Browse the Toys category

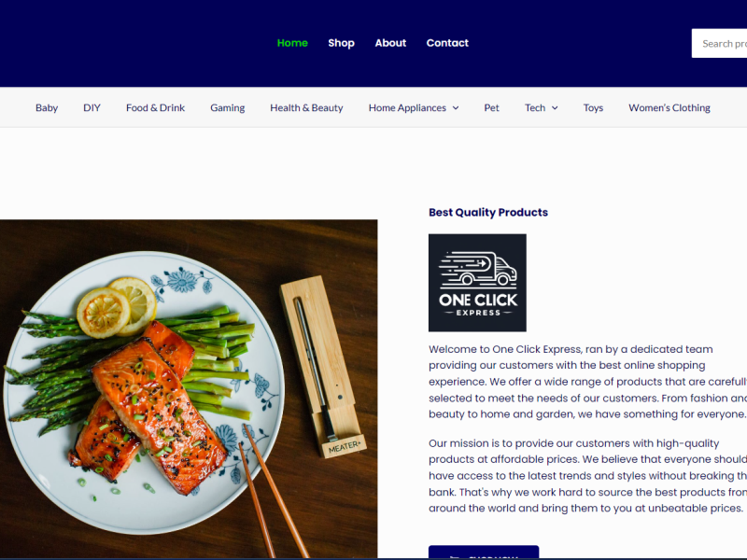[x=593, y=107]
